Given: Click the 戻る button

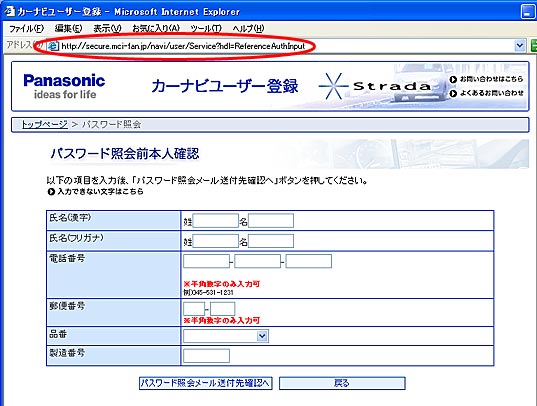Looking at the screenshot, I should tap(342, 383).
